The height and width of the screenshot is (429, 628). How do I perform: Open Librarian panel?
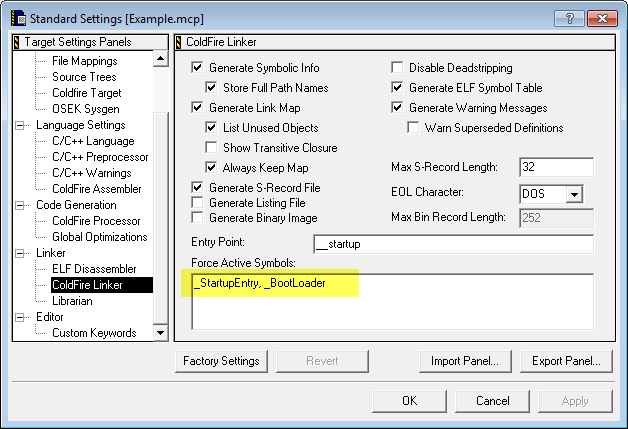(72, 301)
